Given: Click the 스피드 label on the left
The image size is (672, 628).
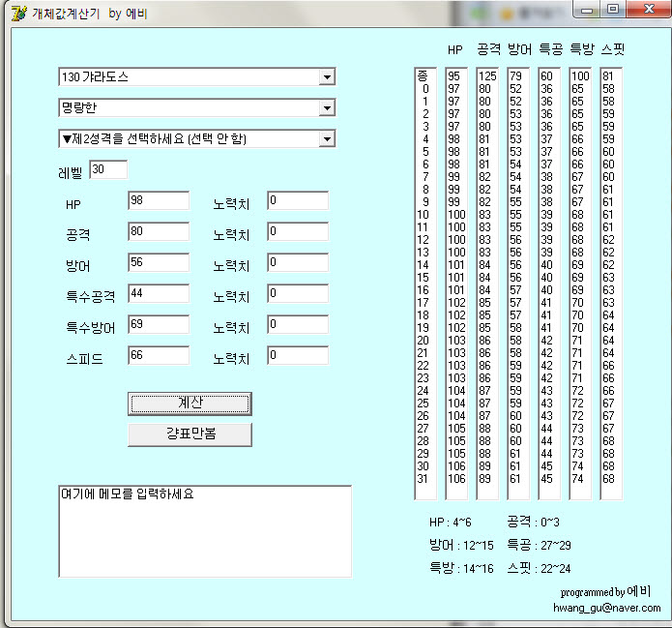Looking at the screenshot, I should pyautogui.click(x=84, y=359).
